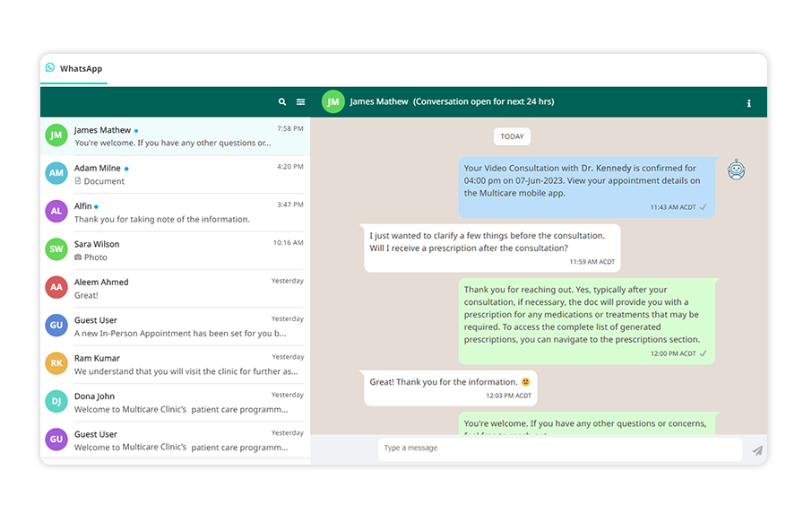The width and height of the screenshot is (812, 505).
Task: Click Alfin's AL avatar
Action: [56, 211]
